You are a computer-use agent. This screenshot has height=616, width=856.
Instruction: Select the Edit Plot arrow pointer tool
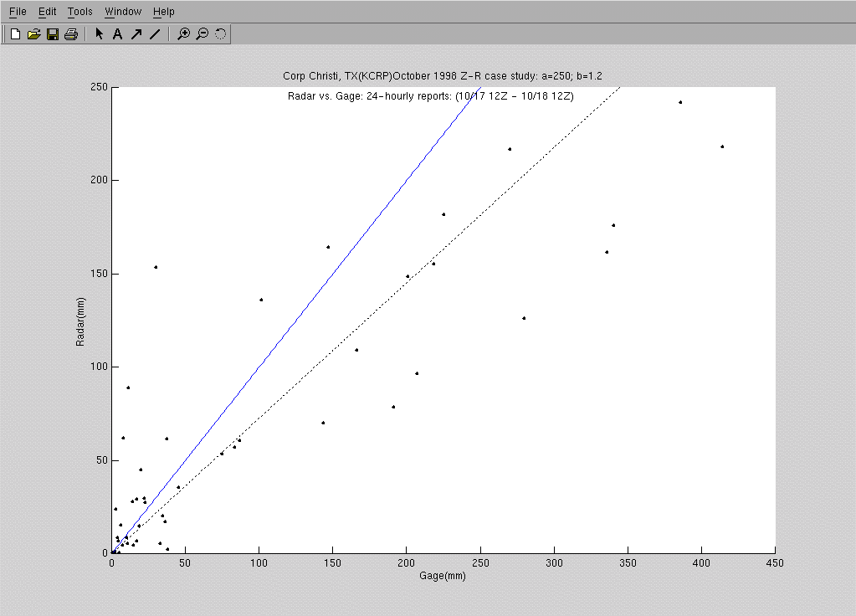[x=99, y=33]
